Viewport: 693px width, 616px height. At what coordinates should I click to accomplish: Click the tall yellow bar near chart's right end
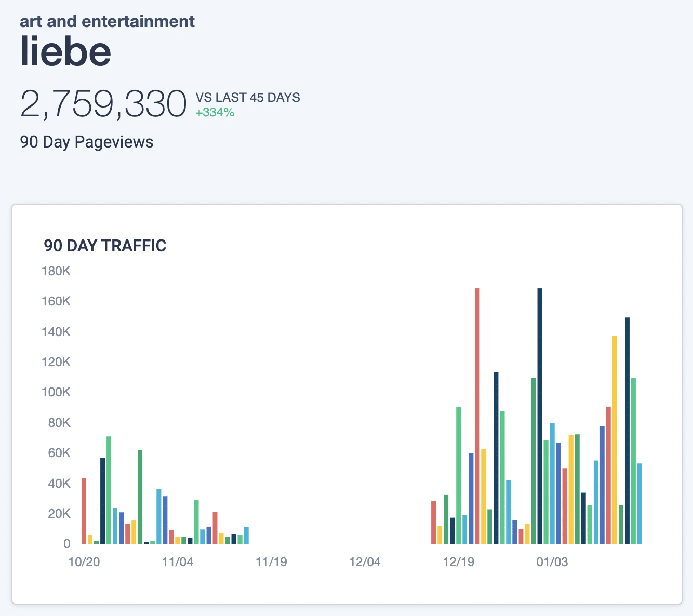615,440
